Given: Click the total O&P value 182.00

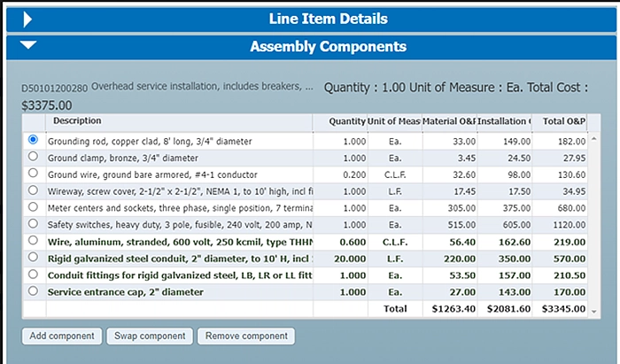Looking at the screenshot, I should coord(572,142).
